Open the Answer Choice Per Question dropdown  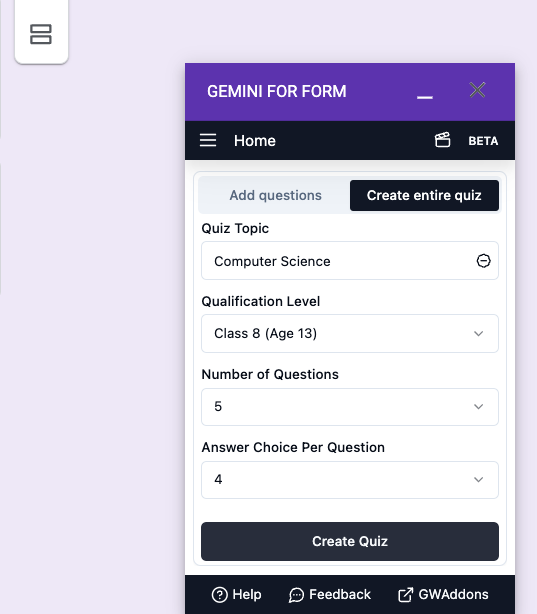(350, 480)
